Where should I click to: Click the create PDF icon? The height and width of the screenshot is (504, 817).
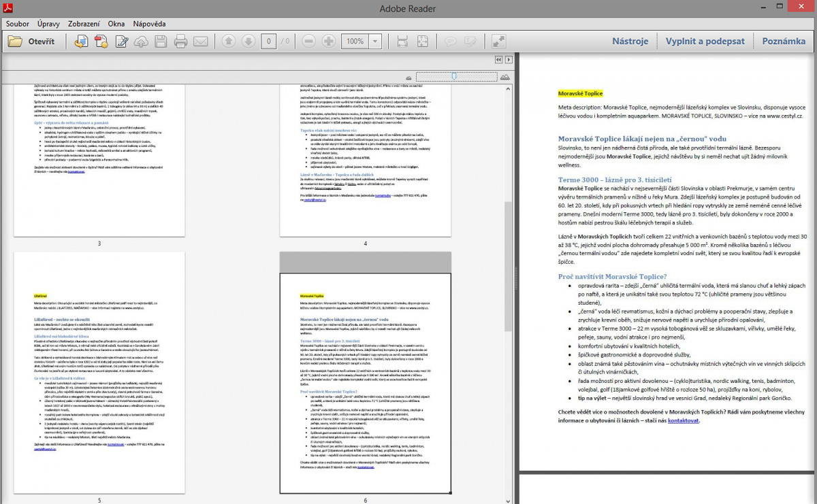click(101, 41)
